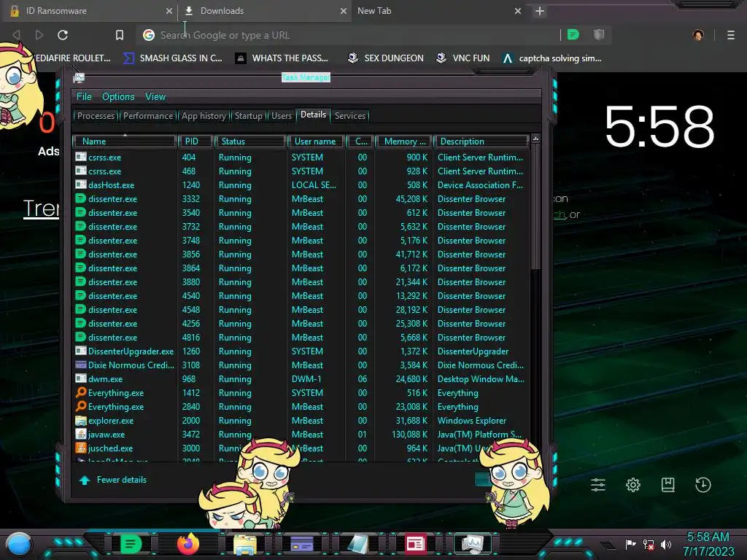Sort by the Name column header
This screenshot has width=747, height=560.
(x=124, y=141)
